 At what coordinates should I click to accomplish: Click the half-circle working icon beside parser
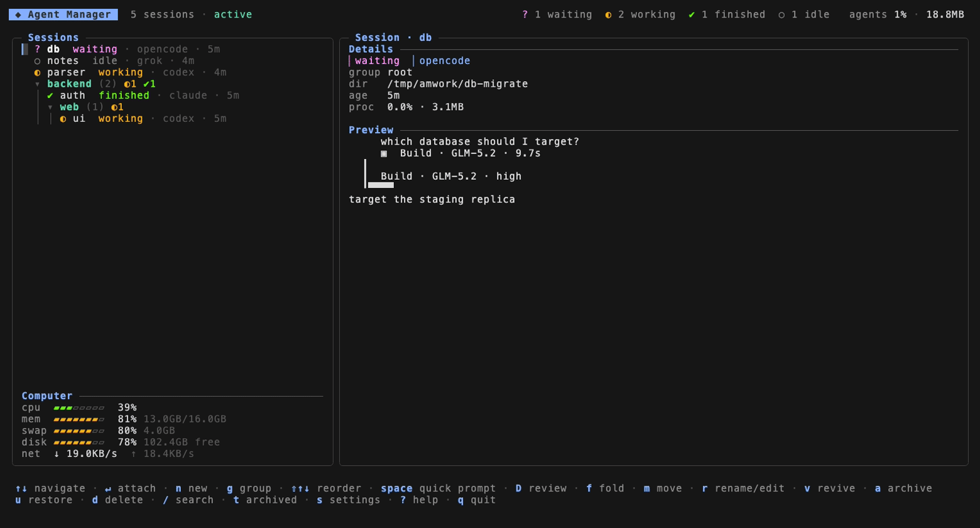38,72
